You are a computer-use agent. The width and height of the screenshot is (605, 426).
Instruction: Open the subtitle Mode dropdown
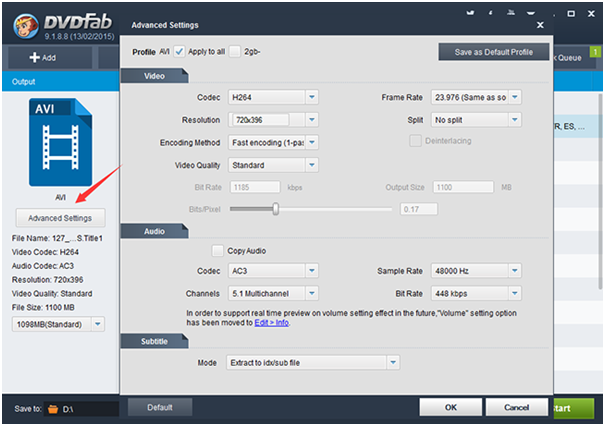click(x=393, y=363)
